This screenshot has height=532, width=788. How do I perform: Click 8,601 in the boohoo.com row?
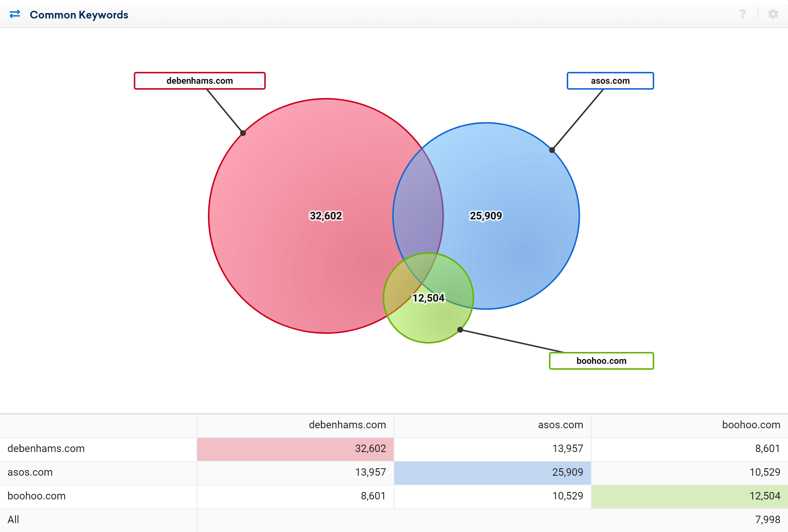click(373, 496)
